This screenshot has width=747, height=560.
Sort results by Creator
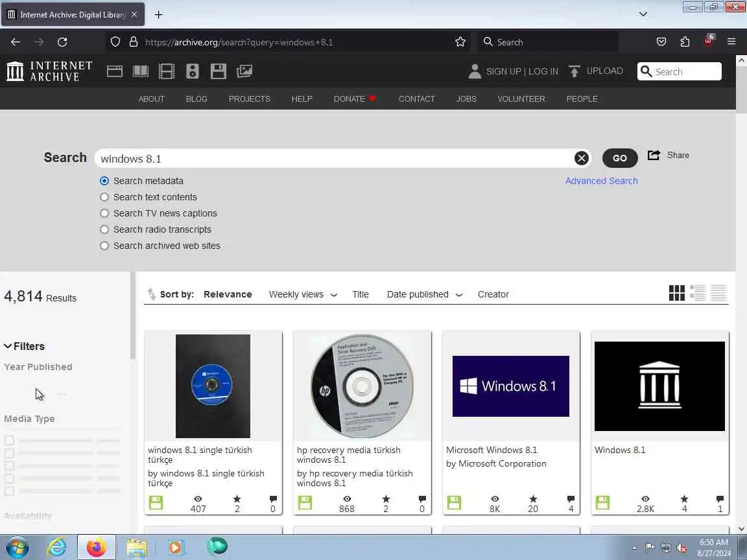point(493,294)
